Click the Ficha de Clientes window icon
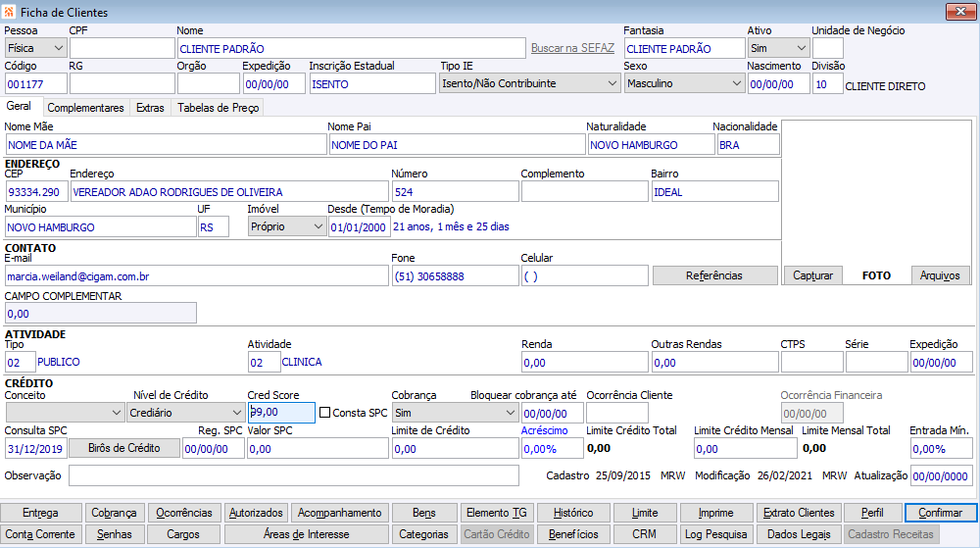This screenshot has height=548, width=980. click(x=10, y=12)
